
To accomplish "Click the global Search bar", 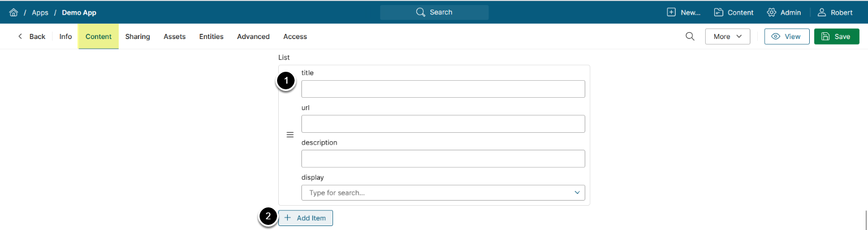I will 434,12.
